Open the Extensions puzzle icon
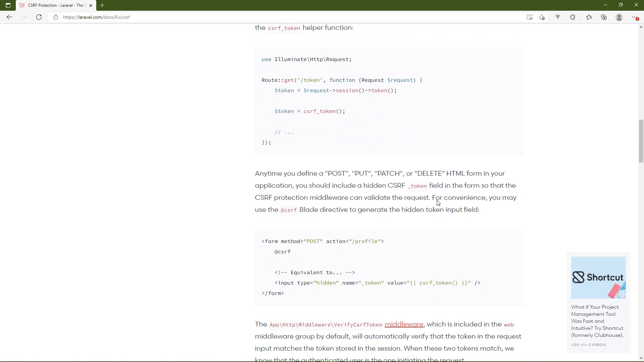The image size is (644, 362). click(573, 17)
